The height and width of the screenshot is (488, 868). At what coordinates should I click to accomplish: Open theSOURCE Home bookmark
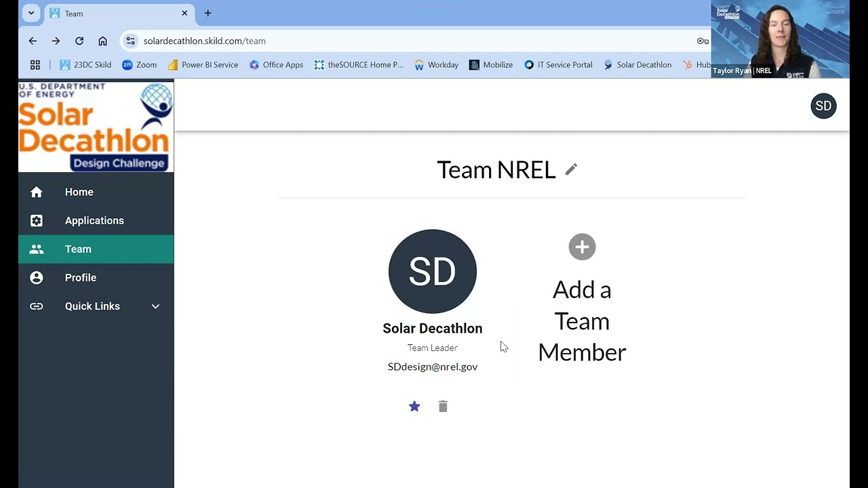[x=359, y=65]
